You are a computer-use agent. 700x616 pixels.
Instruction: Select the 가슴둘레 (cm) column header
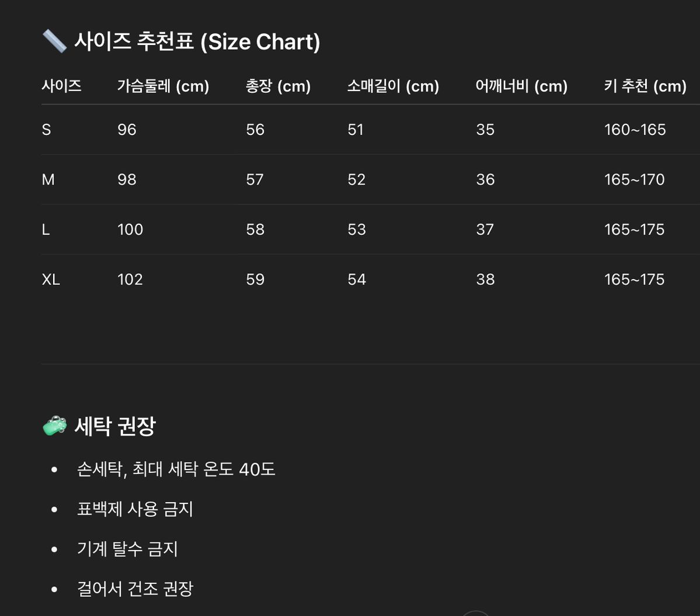pos(163,86)
